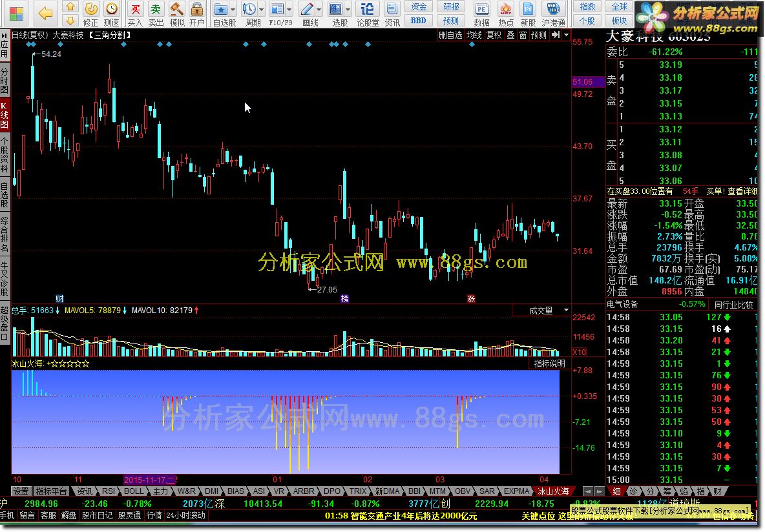Toggle the chart header 预测 option
Viewport: 765px width, 532px height.
539,35
